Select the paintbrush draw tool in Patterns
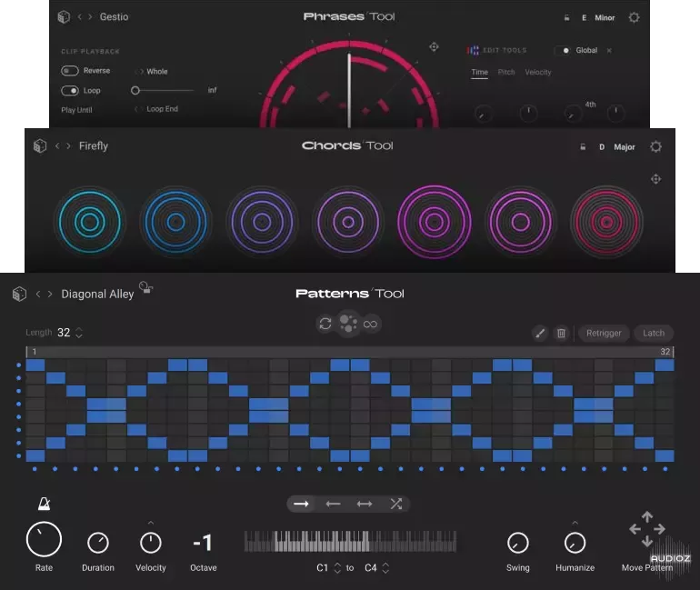The image size is (700, 590). [540, 334]
